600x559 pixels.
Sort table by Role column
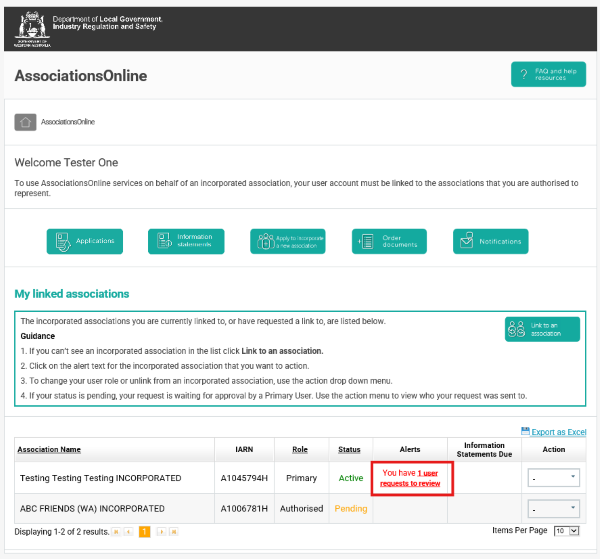click(300, 450)
